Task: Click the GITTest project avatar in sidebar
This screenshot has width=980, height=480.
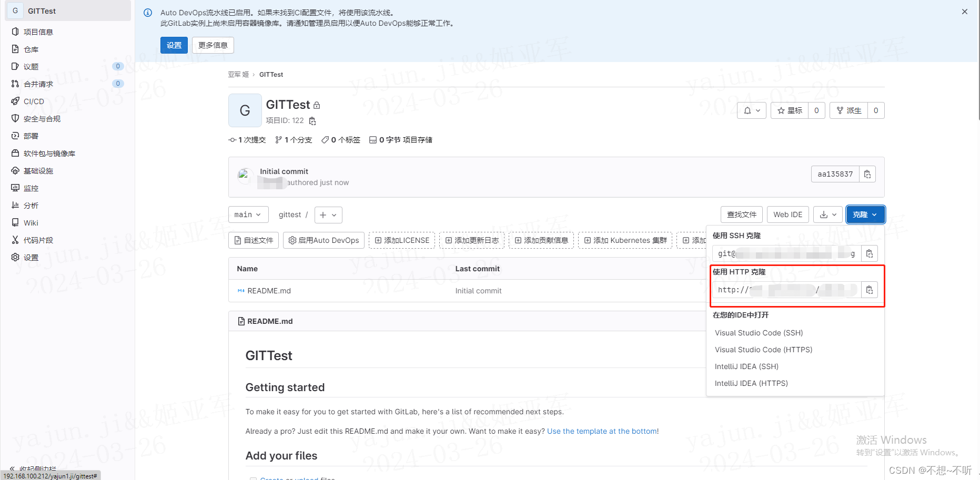Action: click(x=15, y=11)
